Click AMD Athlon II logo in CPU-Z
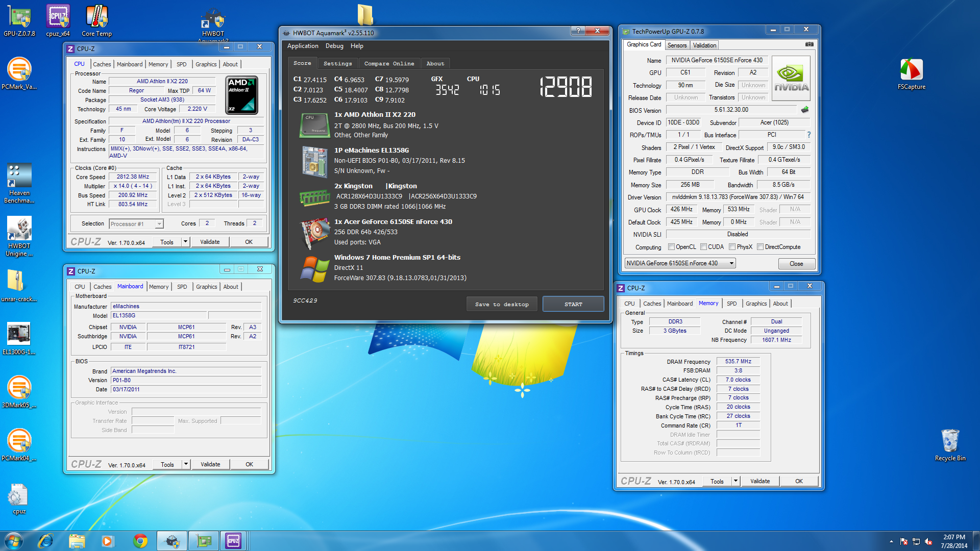 tap(241, 95)
